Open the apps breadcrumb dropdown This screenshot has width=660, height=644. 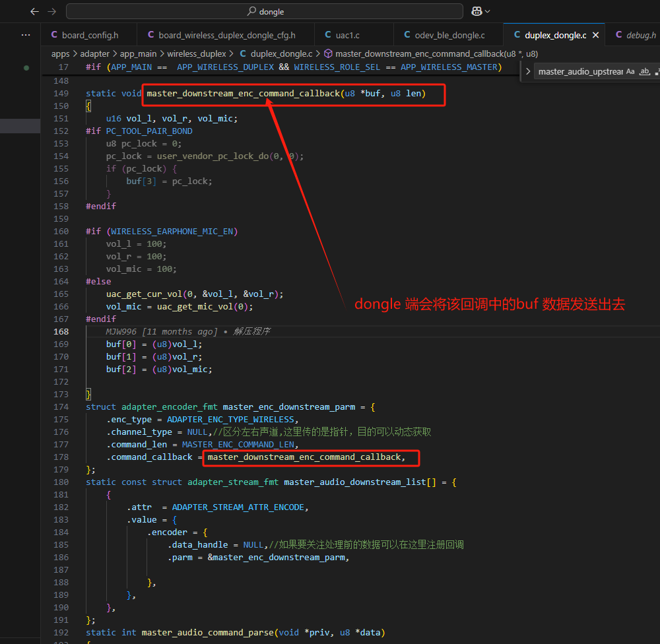click(60, 54)
